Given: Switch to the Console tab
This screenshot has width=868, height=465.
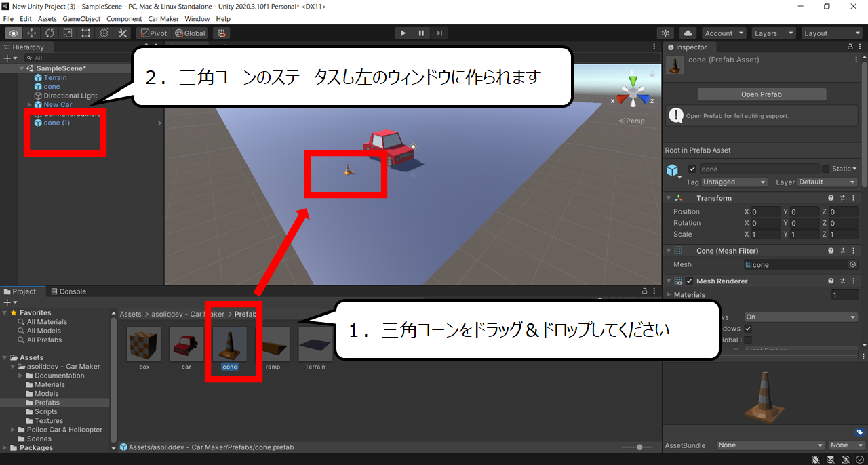Looking at the screenshot, I should [x=68, y=291].
